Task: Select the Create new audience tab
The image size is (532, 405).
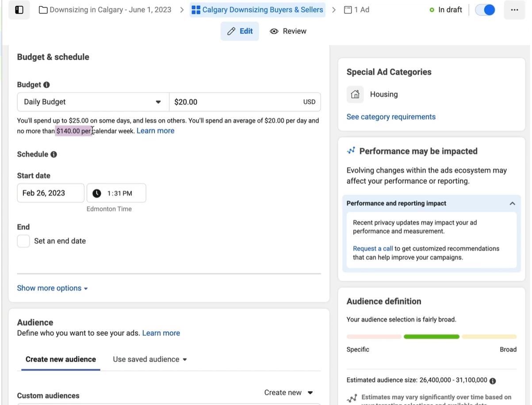Action: (x=61, y=359)
